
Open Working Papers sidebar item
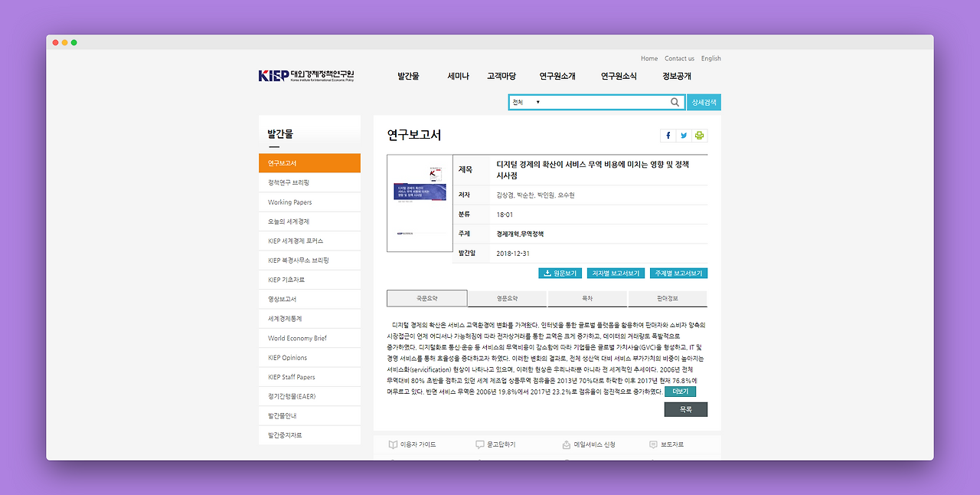[x=309, y=202]
